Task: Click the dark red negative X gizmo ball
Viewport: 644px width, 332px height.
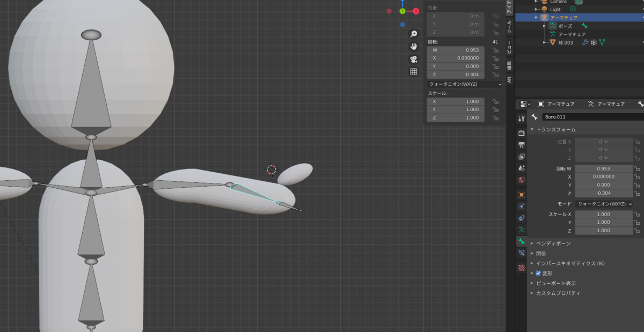Action: pos(389,11)
